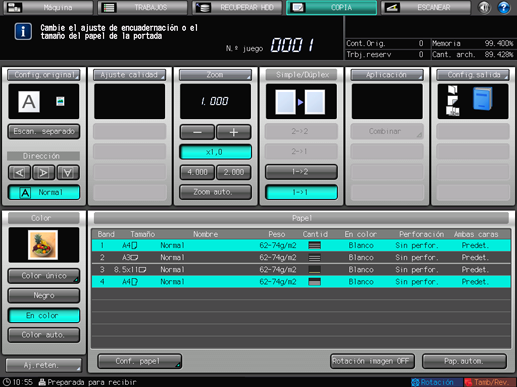Decrease zoom with the minus button
The image size is (517, 387).
(197, 132)
